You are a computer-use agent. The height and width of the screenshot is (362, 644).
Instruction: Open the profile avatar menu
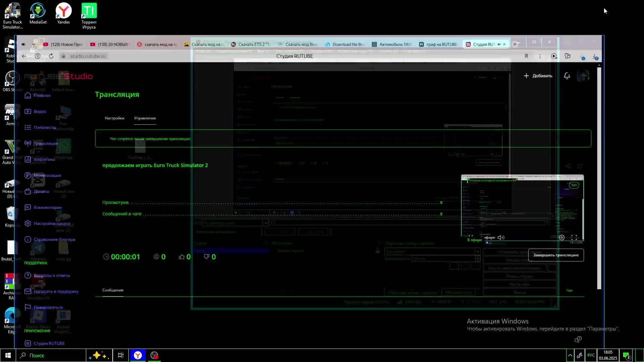coord(583,76)
